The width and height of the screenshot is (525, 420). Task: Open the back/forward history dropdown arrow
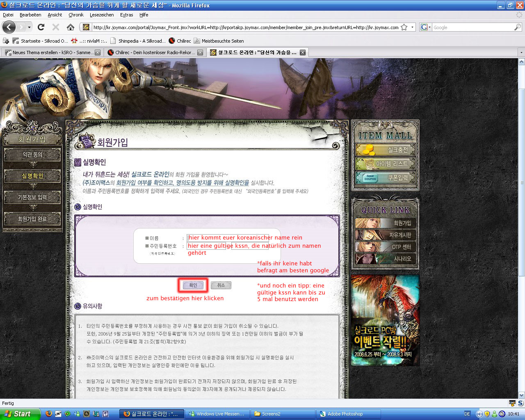(29, 27)
